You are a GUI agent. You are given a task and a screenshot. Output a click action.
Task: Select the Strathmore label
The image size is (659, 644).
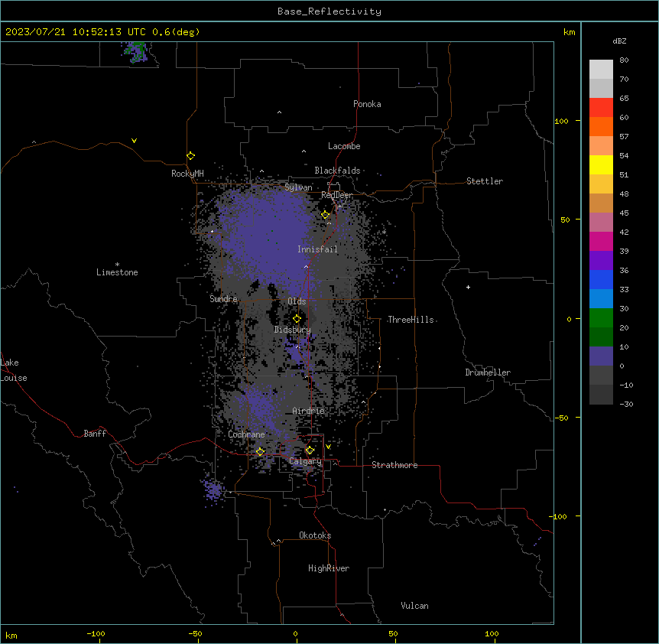pyautogui.click(x=394, y=465)
